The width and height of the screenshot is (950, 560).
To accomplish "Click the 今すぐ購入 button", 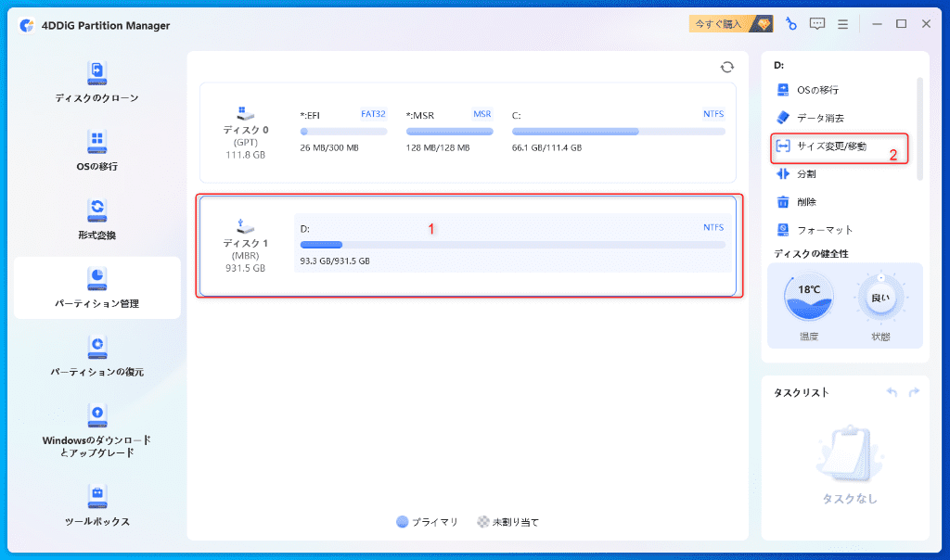I will pyautogui.click(x=731, y=23).
